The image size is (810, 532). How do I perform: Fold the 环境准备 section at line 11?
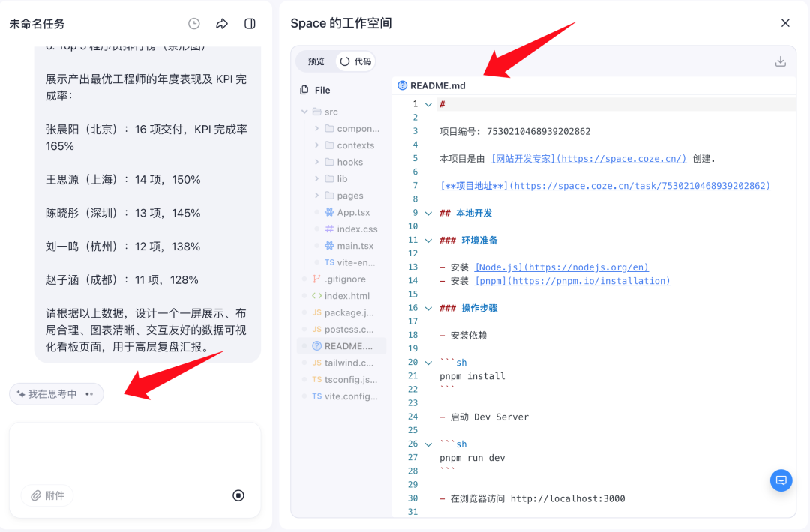(x=428, y=241)
